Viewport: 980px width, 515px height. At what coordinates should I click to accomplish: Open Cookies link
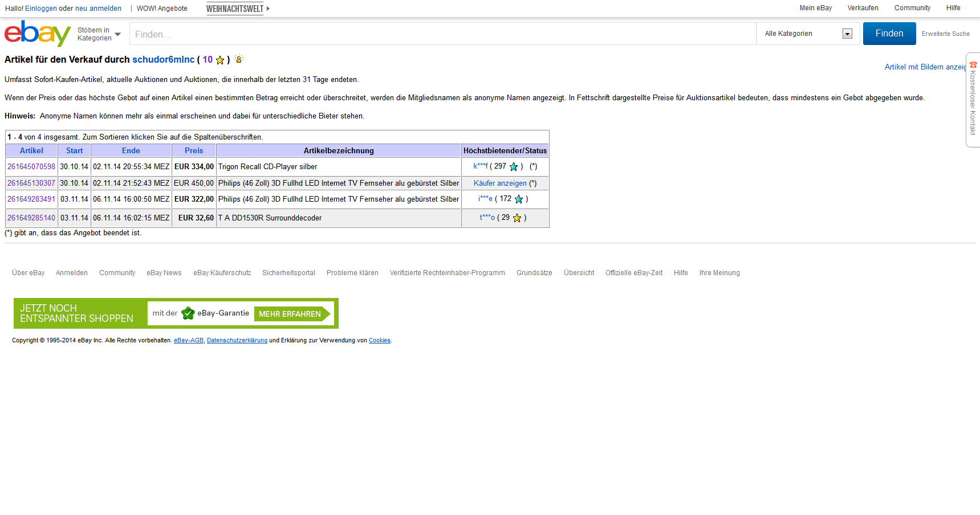tap(380, 341)
